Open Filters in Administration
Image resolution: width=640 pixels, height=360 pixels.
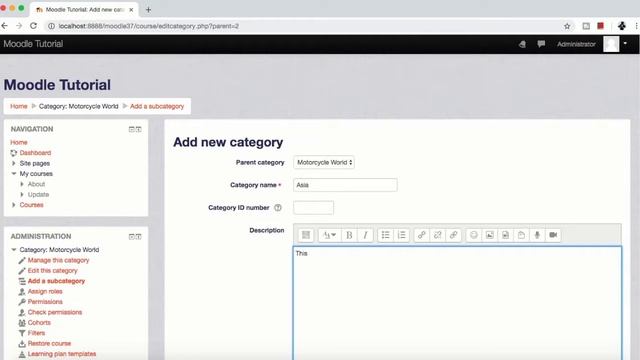click(36, 333)
